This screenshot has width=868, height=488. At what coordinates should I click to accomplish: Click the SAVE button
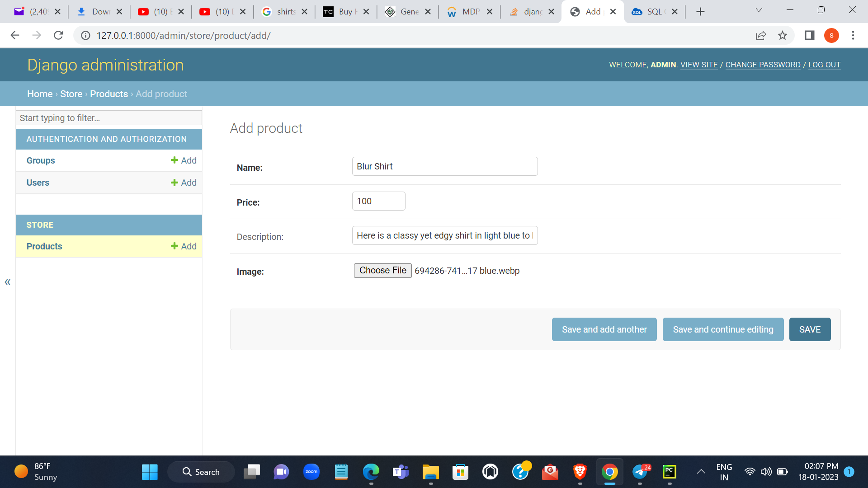pyautogui.click(x=810, y=329)
